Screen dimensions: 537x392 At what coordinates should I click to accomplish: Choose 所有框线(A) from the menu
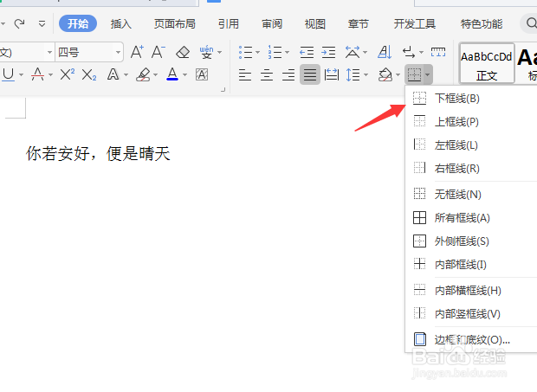pyautogui.click(x=471, y=217)
